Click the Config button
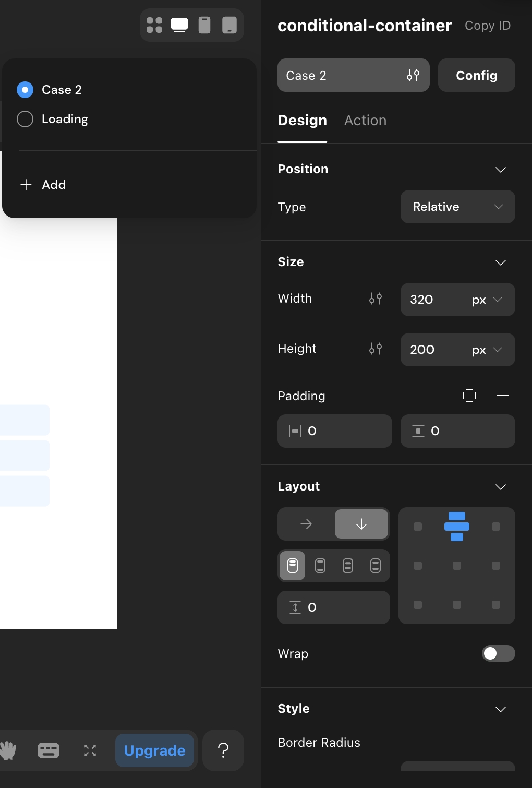The height and width of the screenshot is (788, 532). point(477,75)
